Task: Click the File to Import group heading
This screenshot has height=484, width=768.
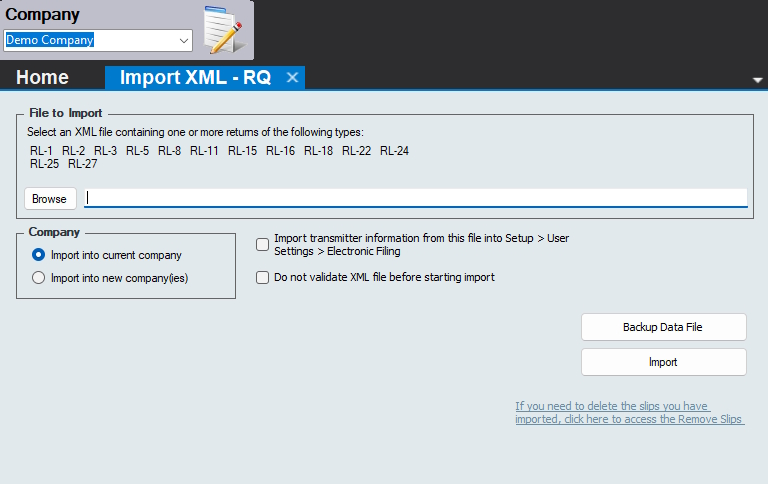Action: pyautogui.click(x=66, y=113)
